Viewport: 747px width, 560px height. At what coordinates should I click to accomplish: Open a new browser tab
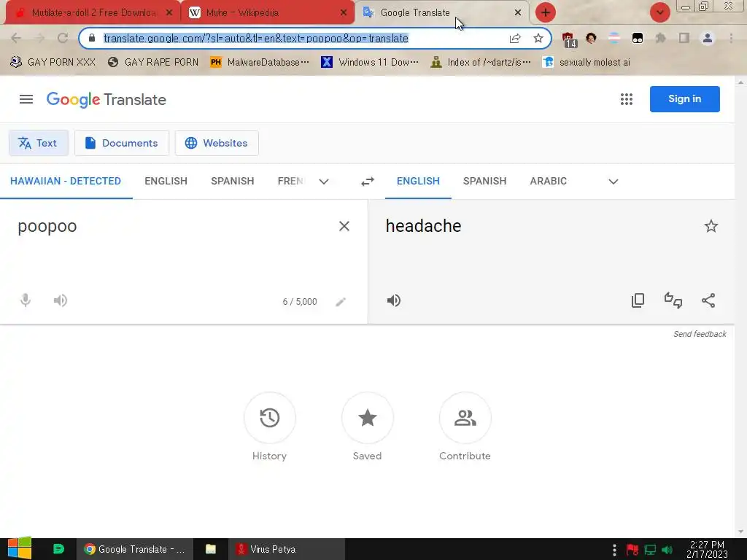pyautogui.click(x=546, y=12)
